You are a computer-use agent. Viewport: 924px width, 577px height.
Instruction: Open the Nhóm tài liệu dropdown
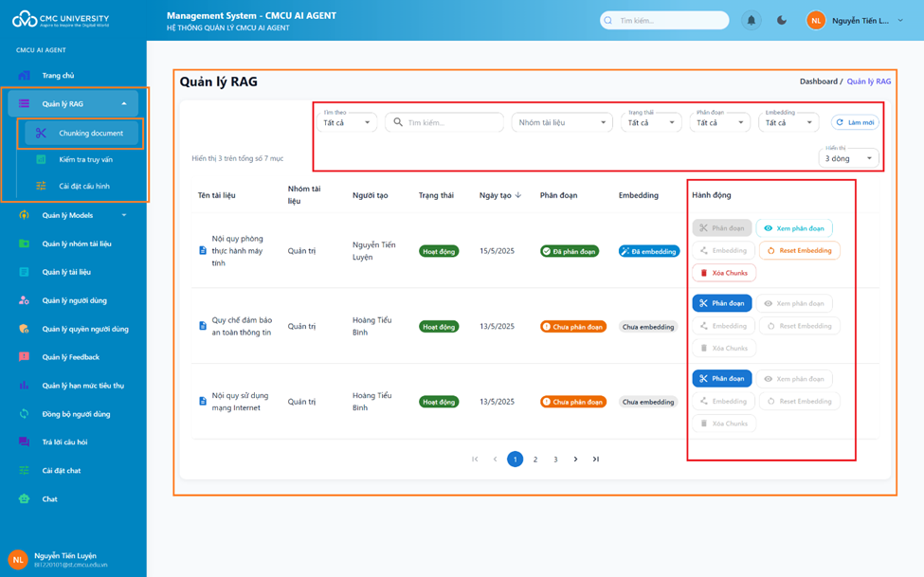click(562, 122)
